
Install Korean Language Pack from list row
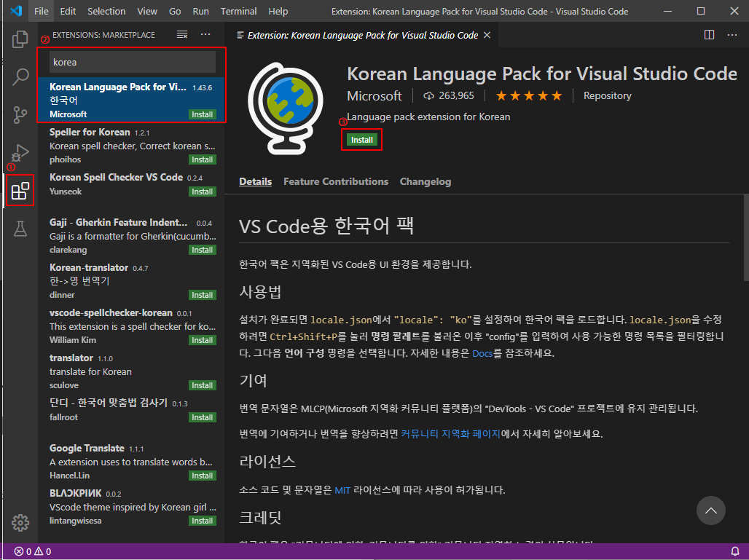202,114
